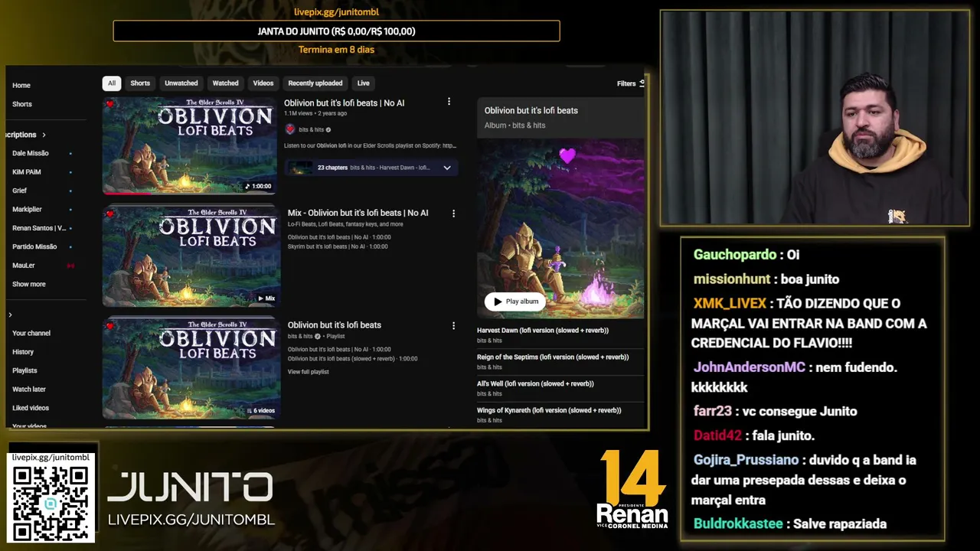Click View full playlist link
The image size is (980, 551).
tap(309, 372)
